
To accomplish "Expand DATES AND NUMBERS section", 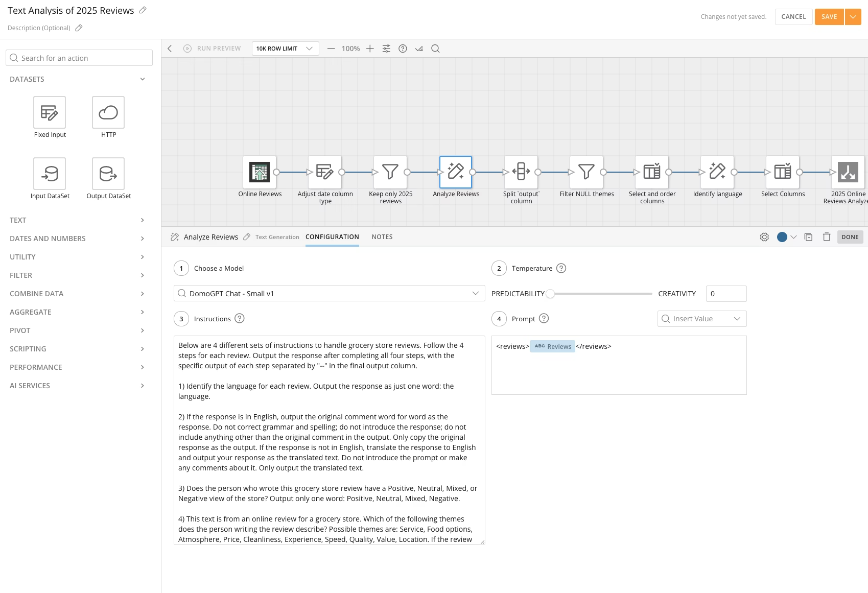I will pos(143,239).
